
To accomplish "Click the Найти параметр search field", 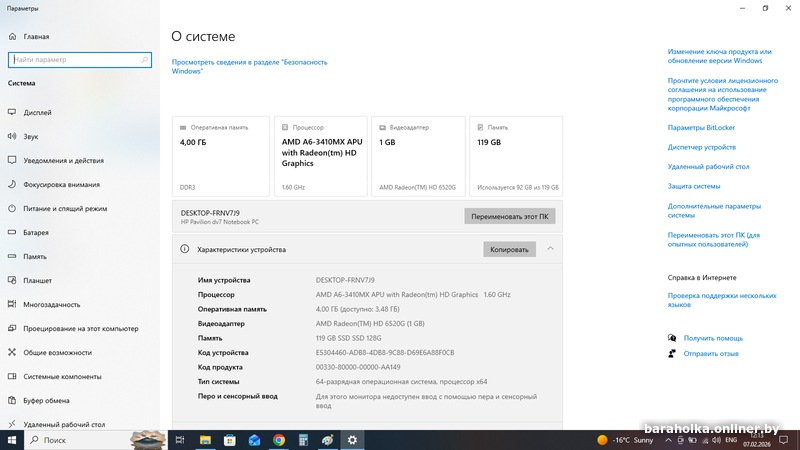I will 80,60.
